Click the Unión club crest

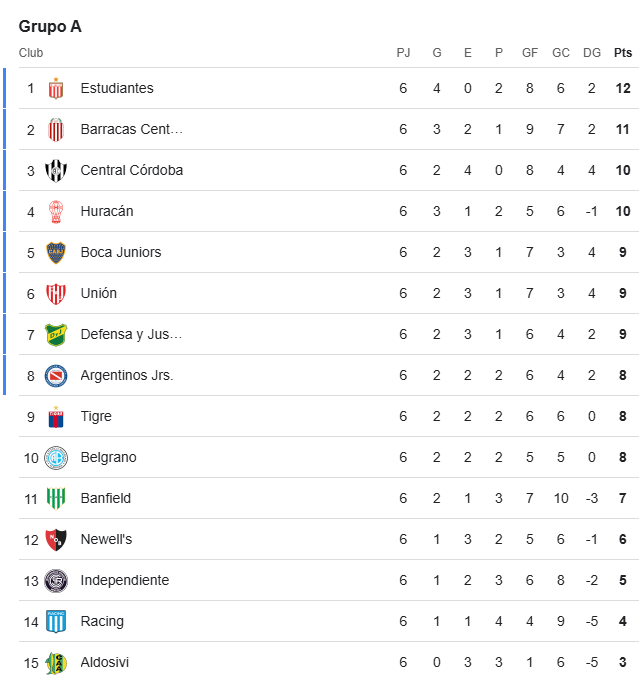(x=56, y=294)
